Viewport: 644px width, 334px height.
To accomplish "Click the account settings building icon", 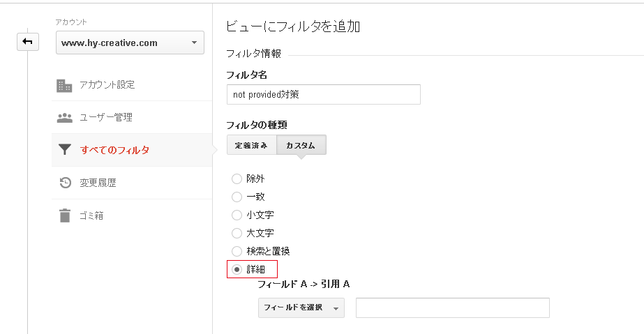I will click(64, 85).
